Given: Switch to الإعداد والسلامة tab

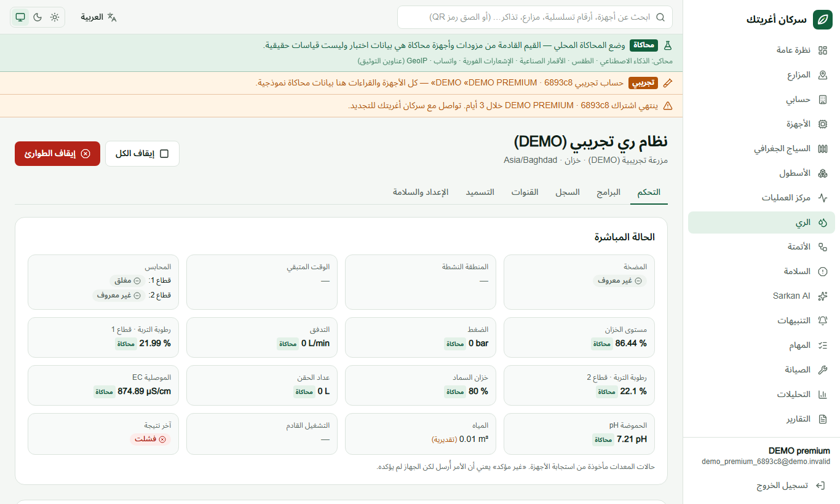Looking at the screenshot, I should click(x=421, y=192).
